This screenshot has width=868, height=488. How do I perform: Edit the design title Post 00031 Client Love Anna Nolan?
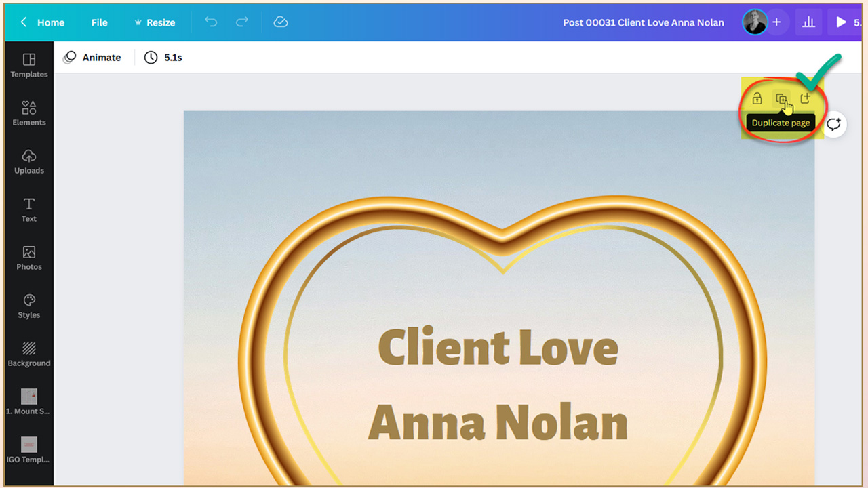pyautogui.click(x=644, y=22)
